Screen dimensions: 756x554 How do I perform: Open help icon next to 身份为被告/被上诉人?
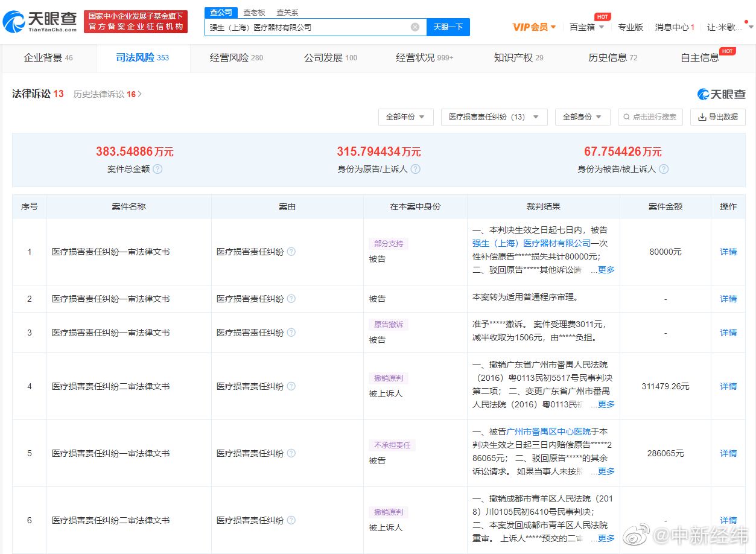point(664,169)
